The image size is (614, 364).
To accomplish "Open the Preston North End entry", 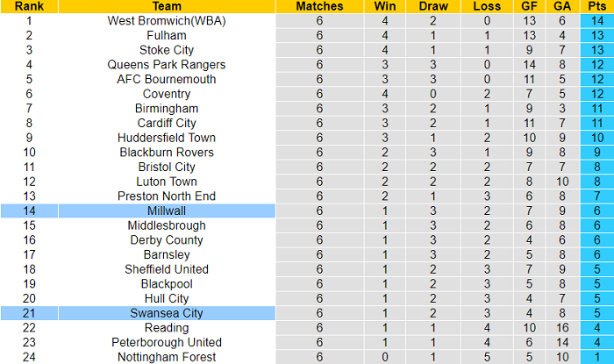I will tap(166, 196).
